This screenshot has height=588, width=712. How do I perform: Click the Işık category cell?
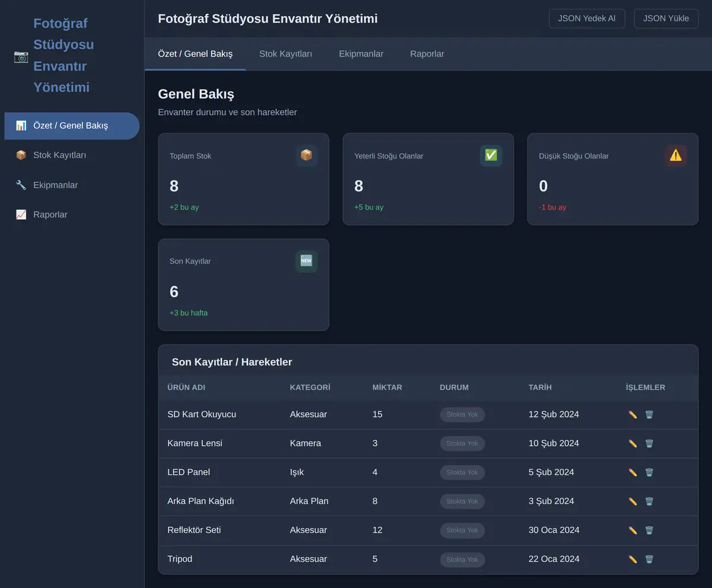point(297,472)
